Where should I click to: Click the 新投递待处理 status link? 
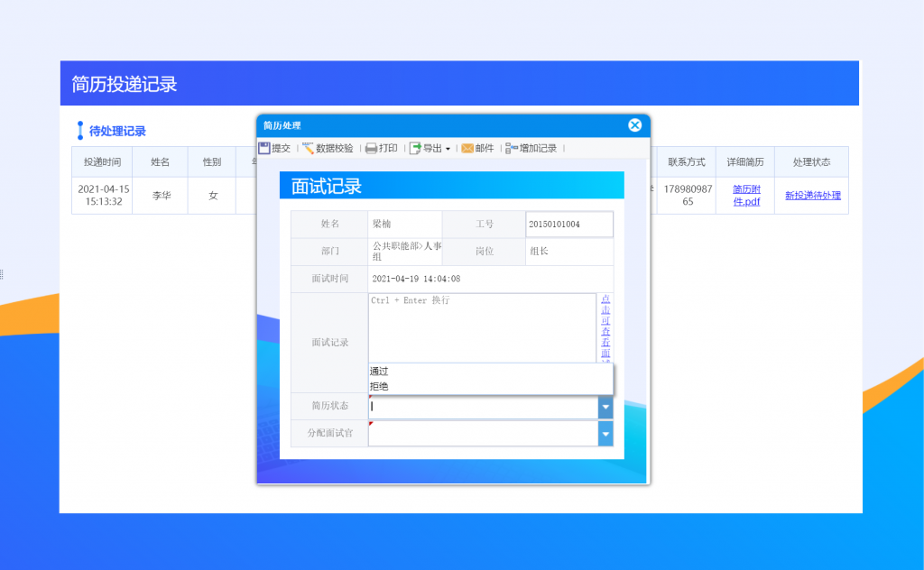812,196
